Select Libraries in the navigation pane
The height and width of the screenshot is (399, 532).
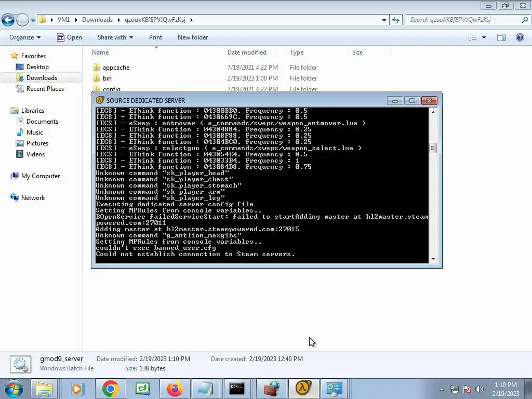coord(33,111)
